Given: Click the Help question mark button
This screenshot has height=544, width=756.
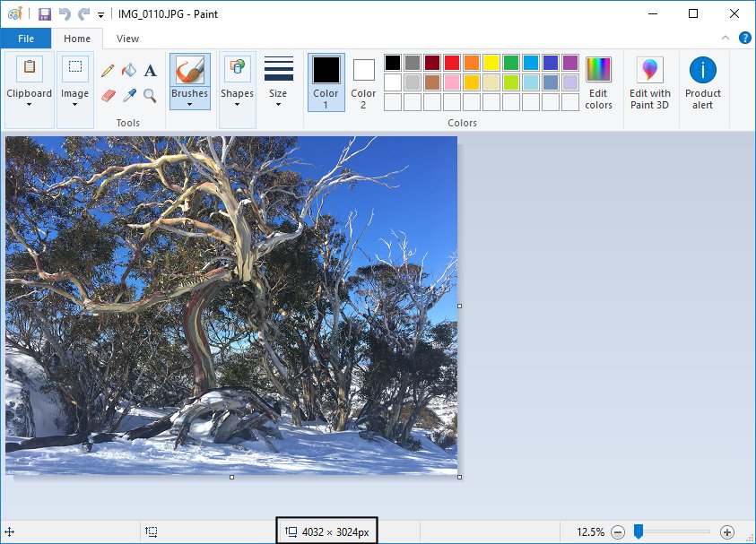Looking at the screenshot, I should tap(744, 39).
